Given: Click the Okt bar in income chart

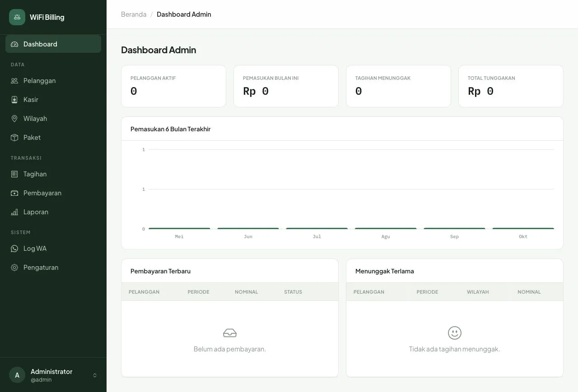Looking at the screenshot, I should coord(523,229).
